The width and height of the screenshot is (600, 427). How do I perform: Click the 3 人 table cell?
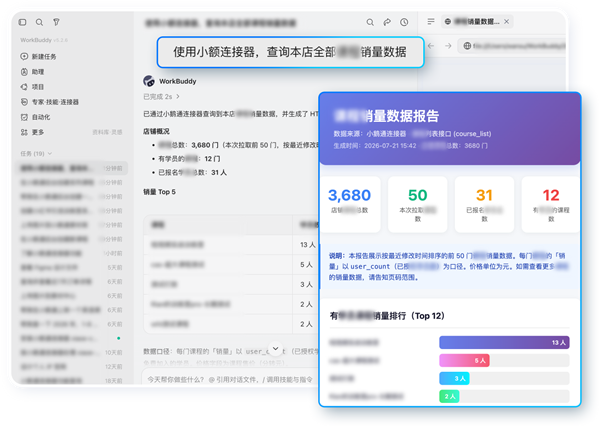click(306, 284)
